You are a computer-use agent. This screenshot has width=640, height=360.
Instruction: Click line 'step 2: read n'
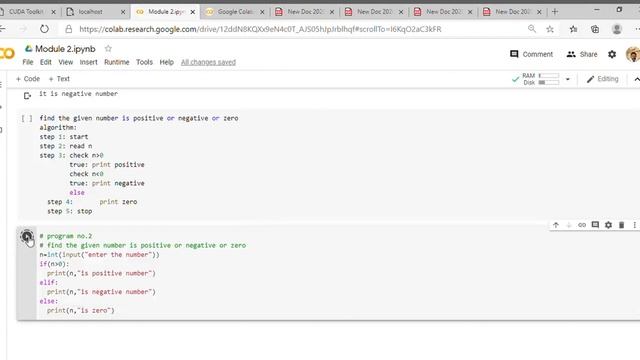pyautogui.click(x=66, y=146)
